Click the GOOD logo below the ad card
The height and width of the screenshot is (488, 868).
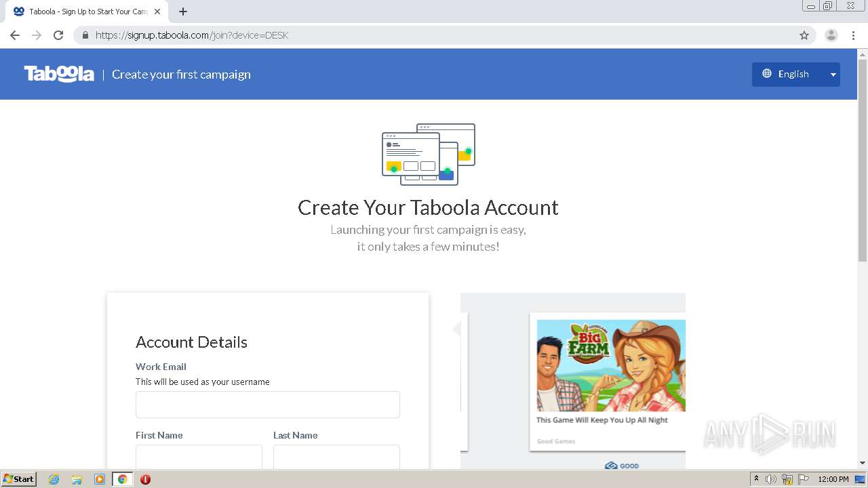622,466
